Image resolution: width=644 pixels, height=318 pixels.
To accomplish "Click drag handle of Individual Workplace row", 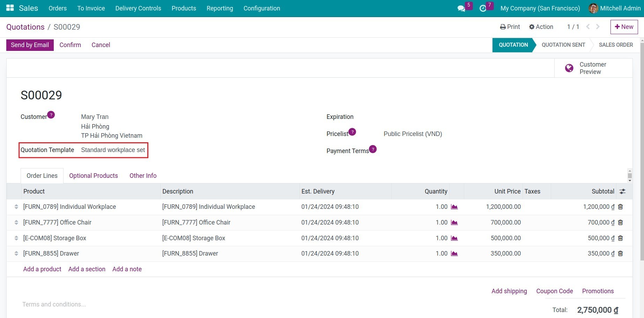I will pos(16,207).
